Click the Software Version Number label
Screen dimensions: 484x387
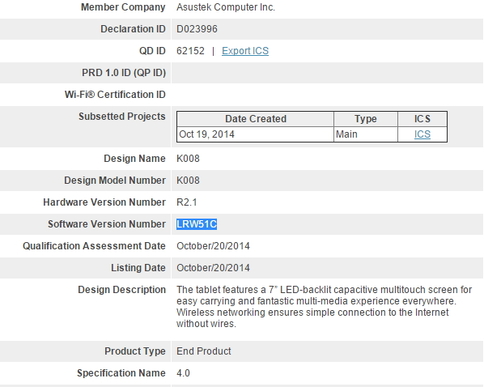pyautogui.click(x=107, y=224)
